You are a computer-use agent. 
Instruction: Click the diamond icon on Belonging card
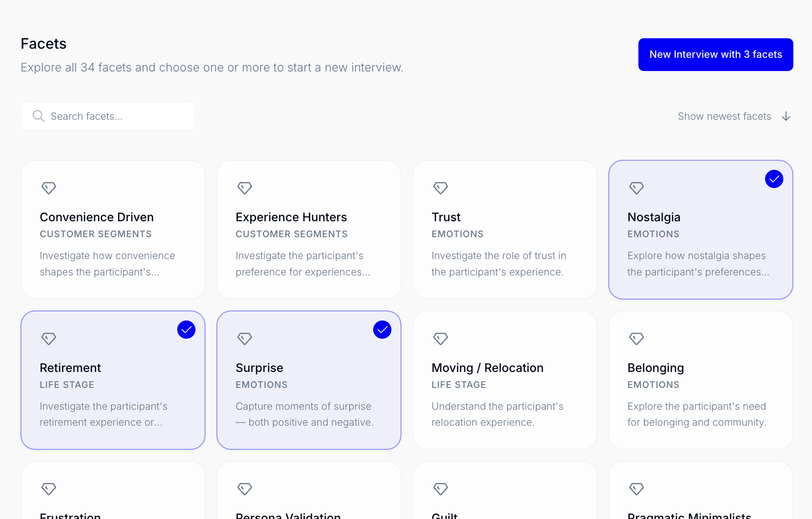click(637, 338)
